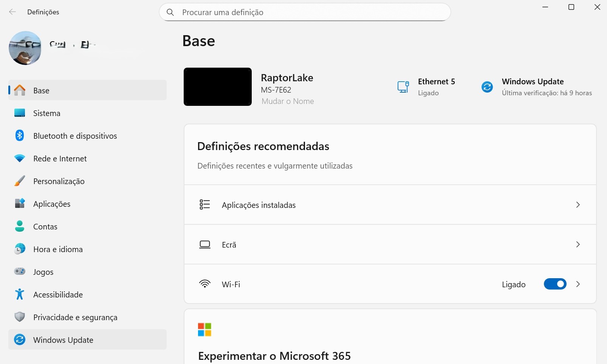
Task: Open Windows Update from the sidebar
Action: (x=63, y=340)
